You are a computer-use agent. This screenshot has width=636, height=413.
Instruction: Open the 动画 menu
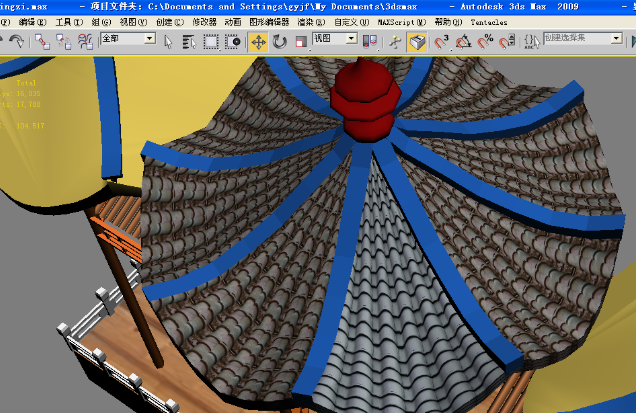coord(233,22)
